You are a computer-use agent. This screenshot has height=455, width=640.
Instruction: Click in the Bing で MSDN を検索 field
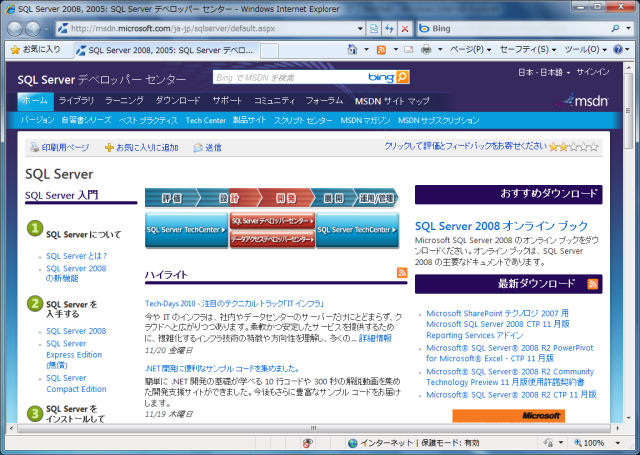click(x=290, y=77)
